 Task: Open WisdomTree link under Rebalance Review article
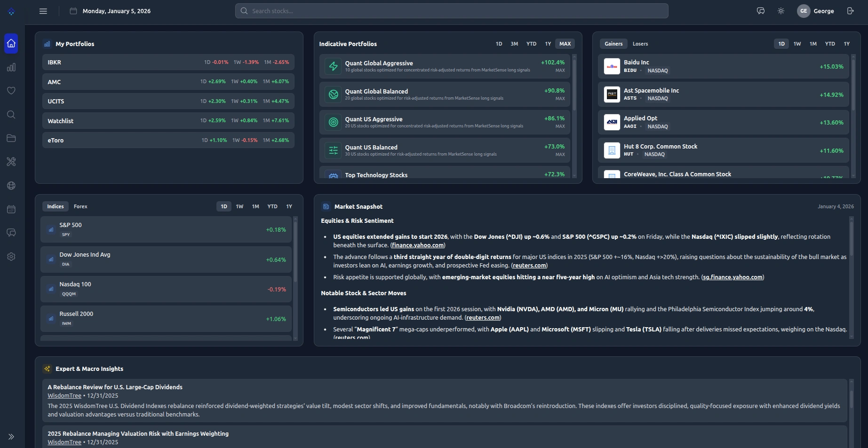[x=64, y=395]
